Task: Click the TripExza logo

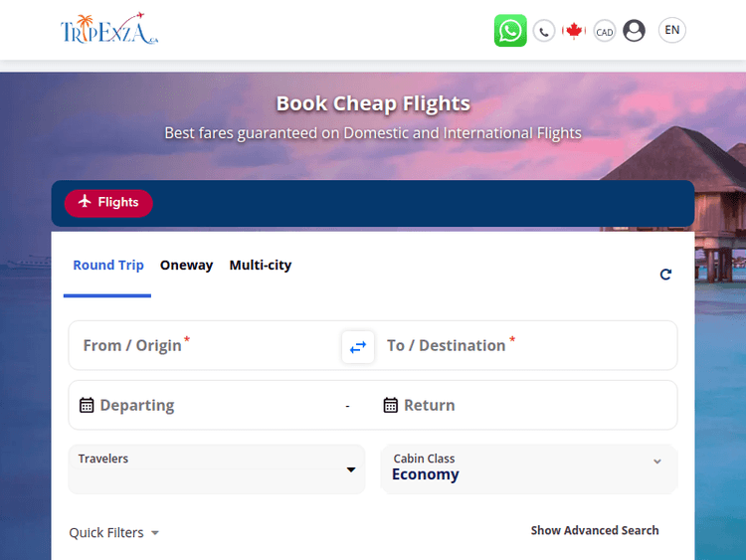Action: pos(109,29)
